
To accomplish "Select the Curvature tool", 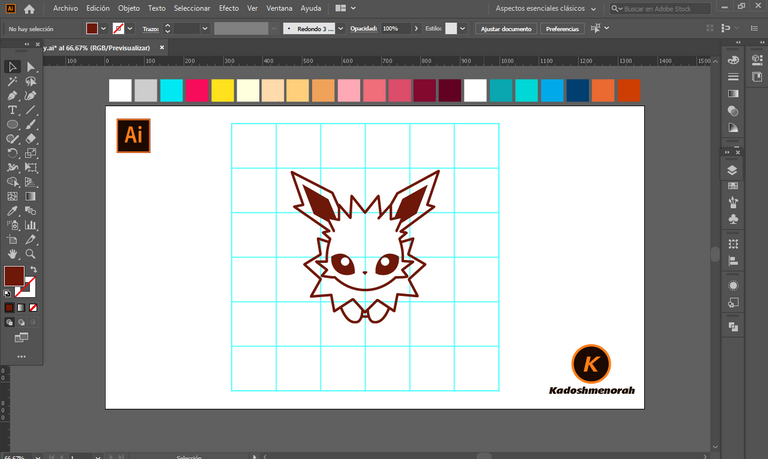I will coord(30,96).
